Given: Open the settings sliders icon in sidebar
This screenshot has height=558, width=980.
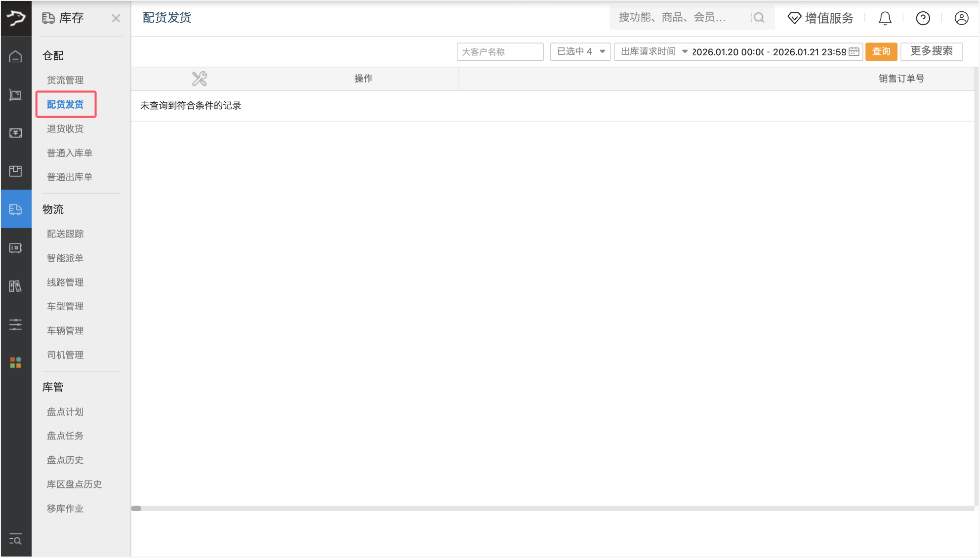Looking at the screenshot, I should pos(16,324).
